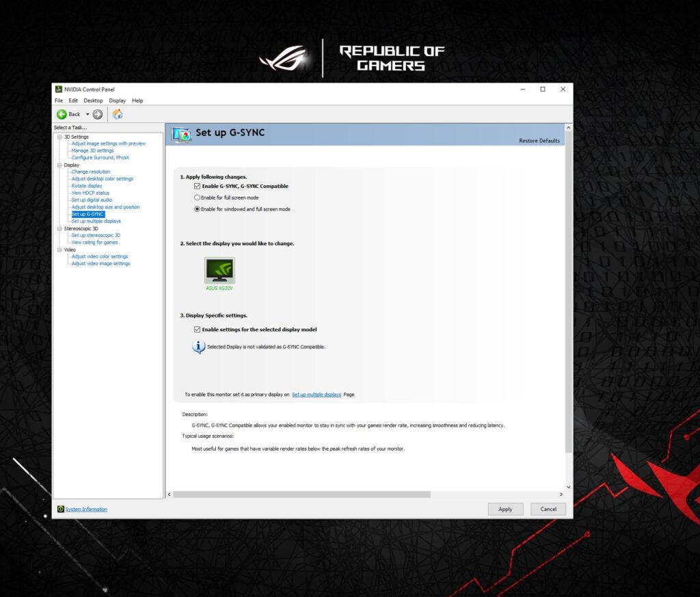
Task: Open Adjust desktop size and position
Action: pos(105,207)
